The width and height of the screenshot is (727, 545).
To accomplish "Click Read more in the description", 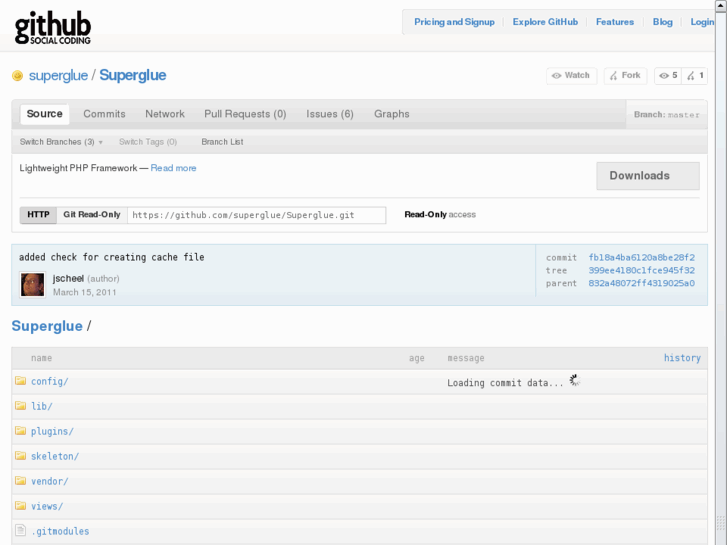I will (x=173, y=168).
